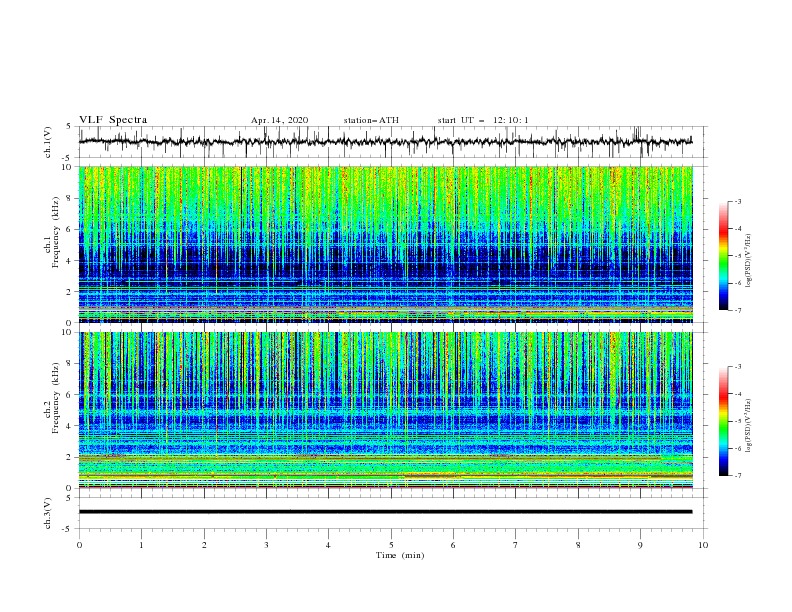Click time axis tick label "9"
792x612 pixels.
[640, 545]
